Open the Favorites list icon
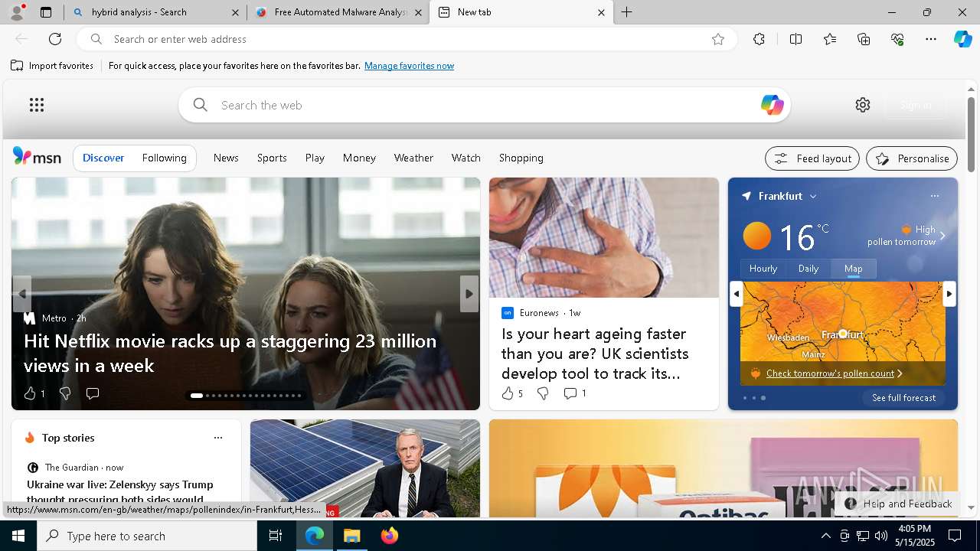 coord(830,39)
